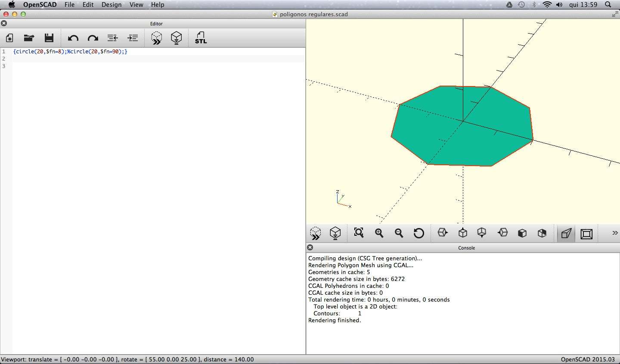This screenshot has width=620, height=364.
Task: Open the volume control in the menu bar
Action: click(559, 4)
